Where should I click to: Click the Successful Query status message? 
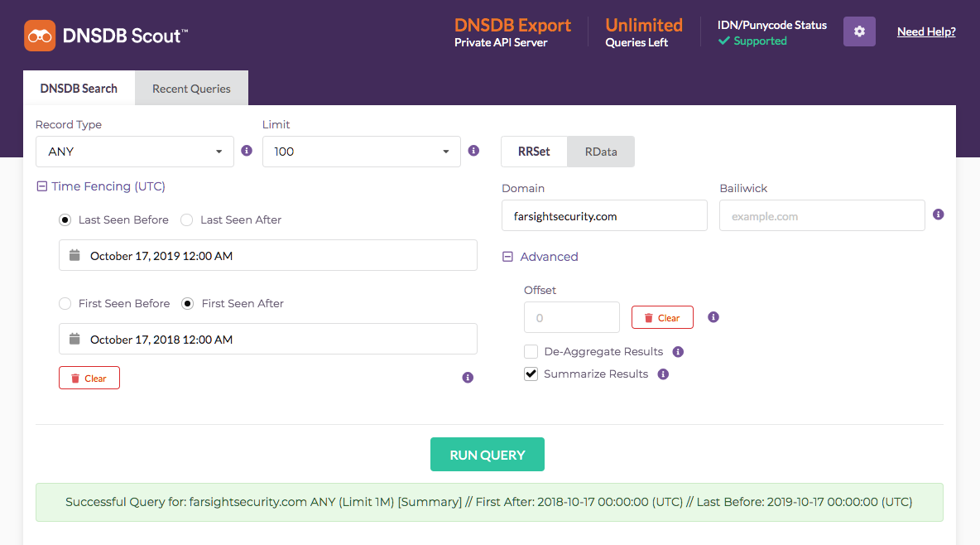(489, 502)
